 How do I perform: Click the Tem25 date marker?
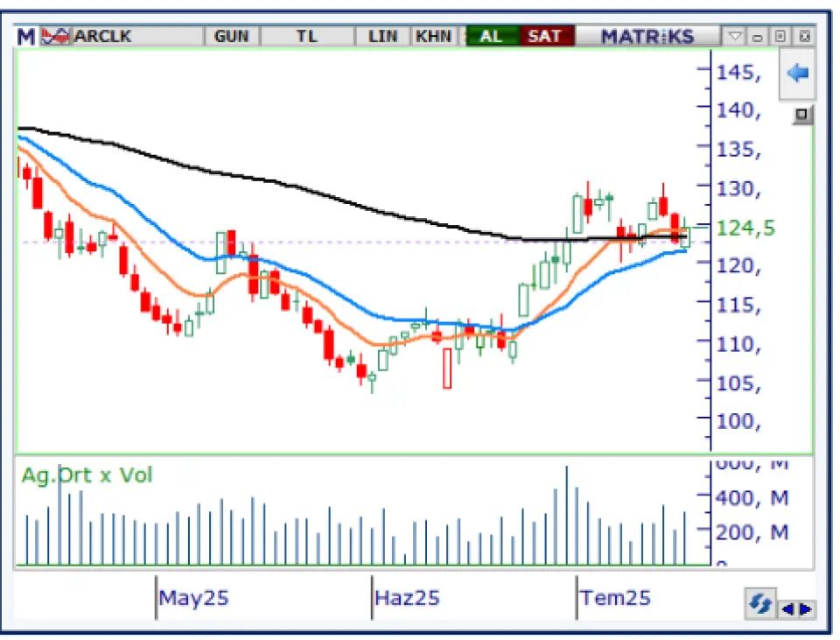click(615, 598)
